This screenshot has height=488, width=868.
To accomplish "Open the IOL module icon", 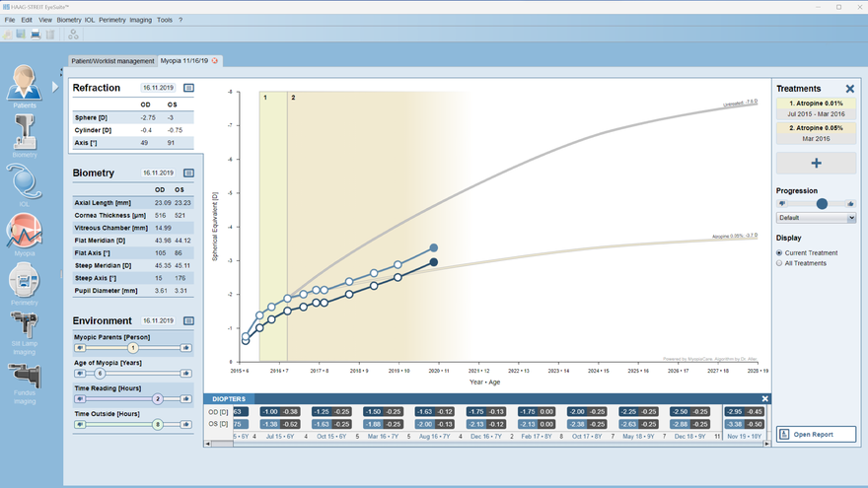I will pyautogui.click(x=25, y=183).
